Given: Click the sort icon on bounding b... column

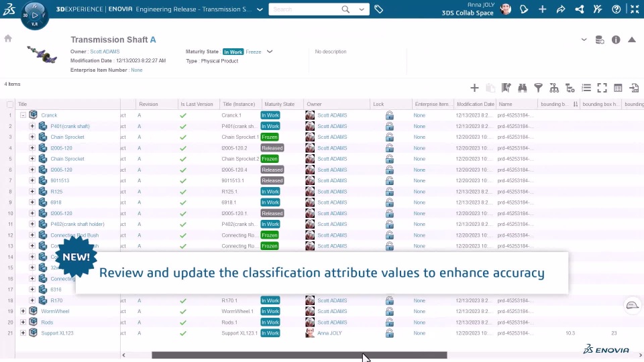Looking at the screenshot, I should click(575, 105).
